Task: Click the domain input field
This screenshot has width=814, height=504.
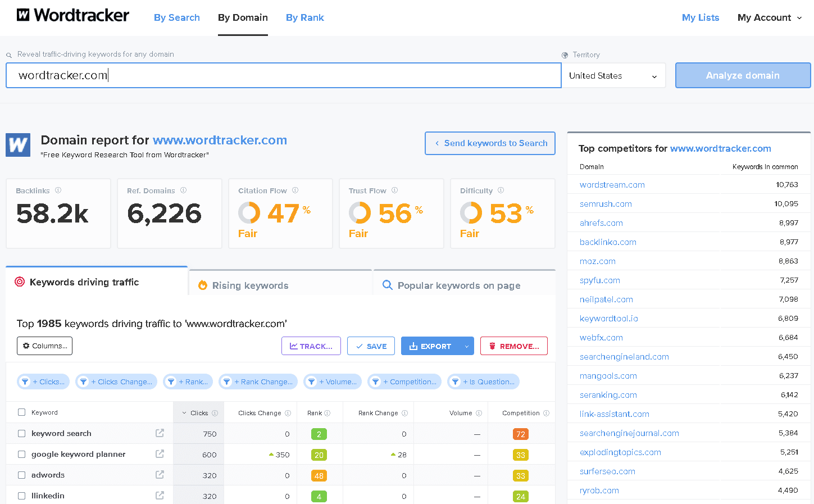Action: 284,75
